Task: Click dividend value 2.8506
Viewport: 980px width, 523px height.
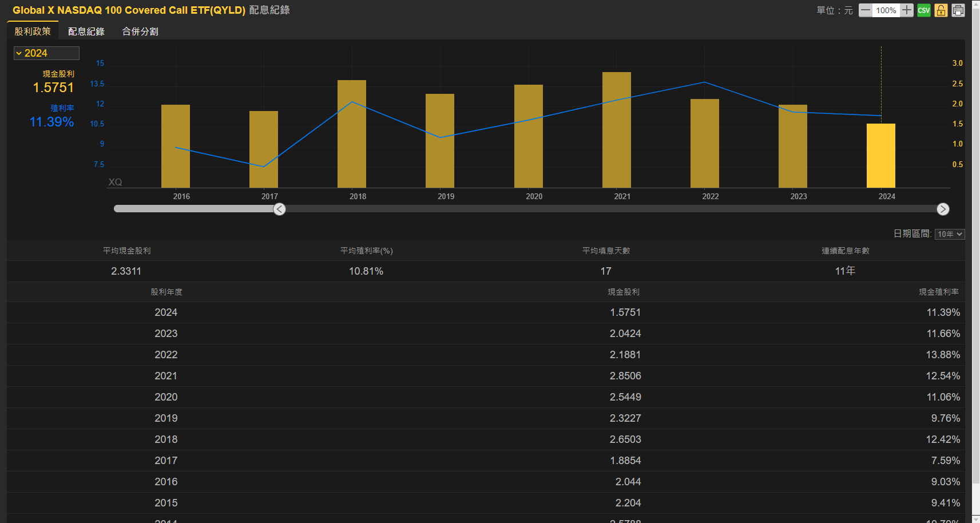Action: coord(625,376)
